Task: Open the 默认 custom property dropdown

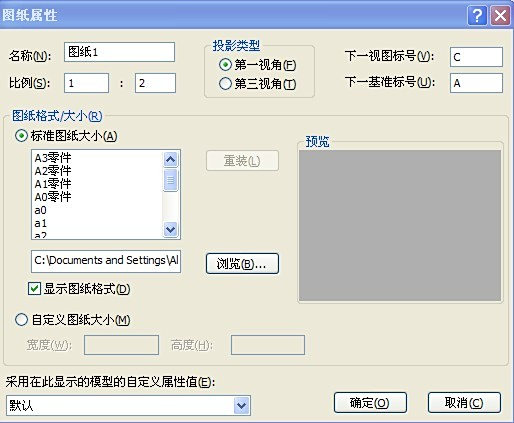Action: [242, 406]
